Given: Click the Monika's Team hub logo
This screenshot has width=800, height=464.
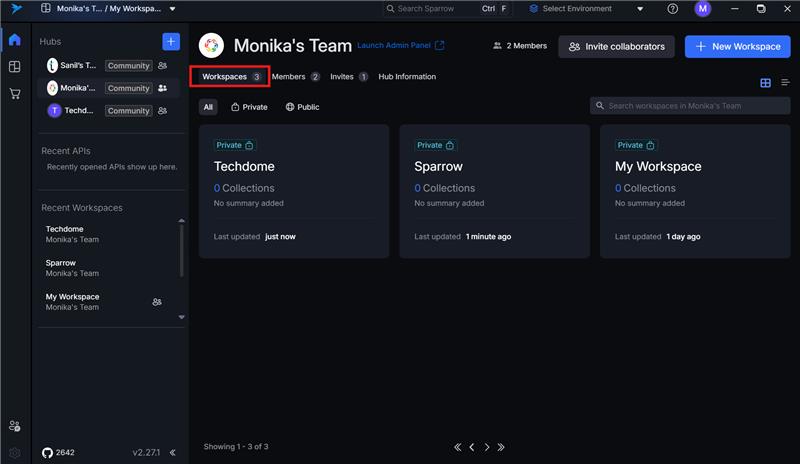Looking at the screenshot, I should 211,45.
